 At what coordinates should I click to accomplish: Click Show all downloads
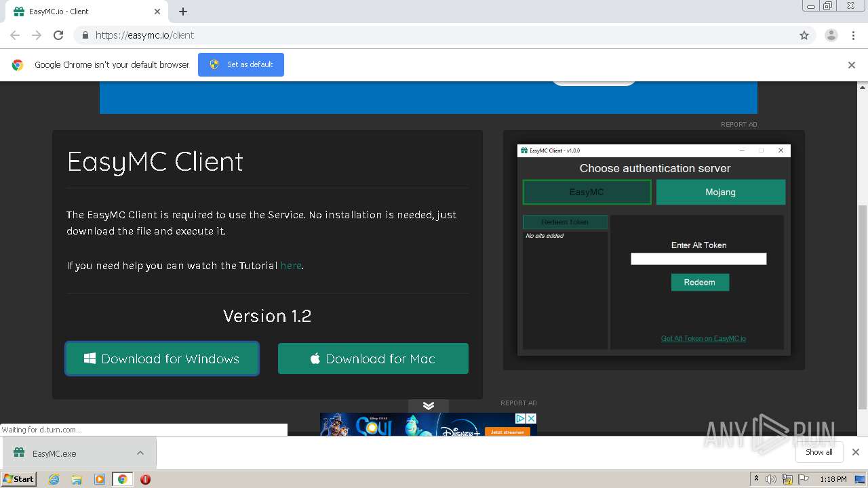tap(819, 452)
